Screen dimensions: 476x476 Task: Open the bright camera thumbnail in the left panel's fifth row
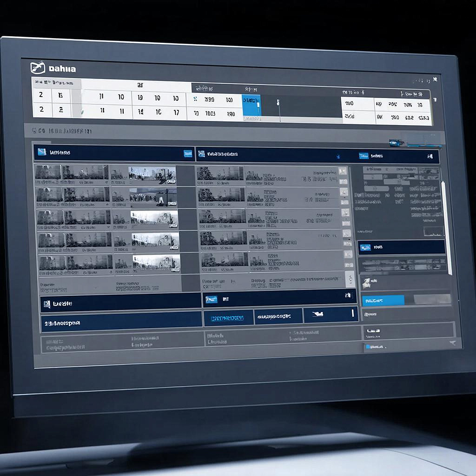[157, 263]
